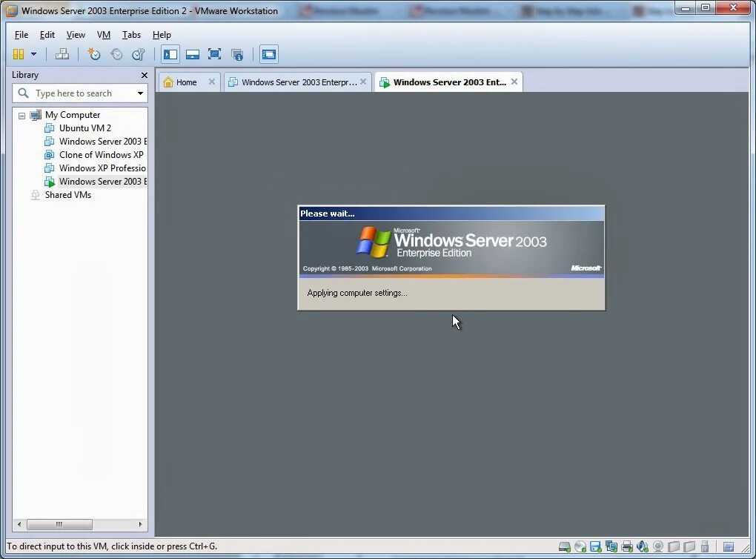This screenshot has width=756, height=559.
Task: Click the yellow Suspend VM toolbar button
Action: (x=19, y=54)
